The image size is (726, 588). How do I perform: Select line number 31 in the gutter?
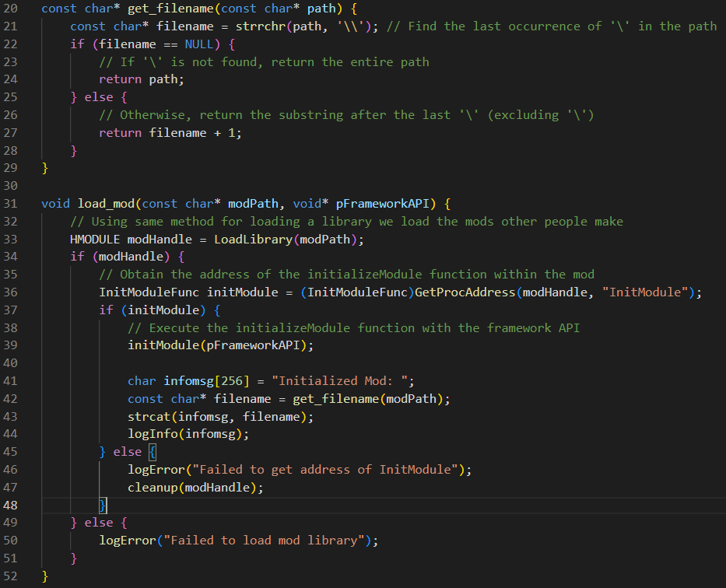click(x=10, y=204)
